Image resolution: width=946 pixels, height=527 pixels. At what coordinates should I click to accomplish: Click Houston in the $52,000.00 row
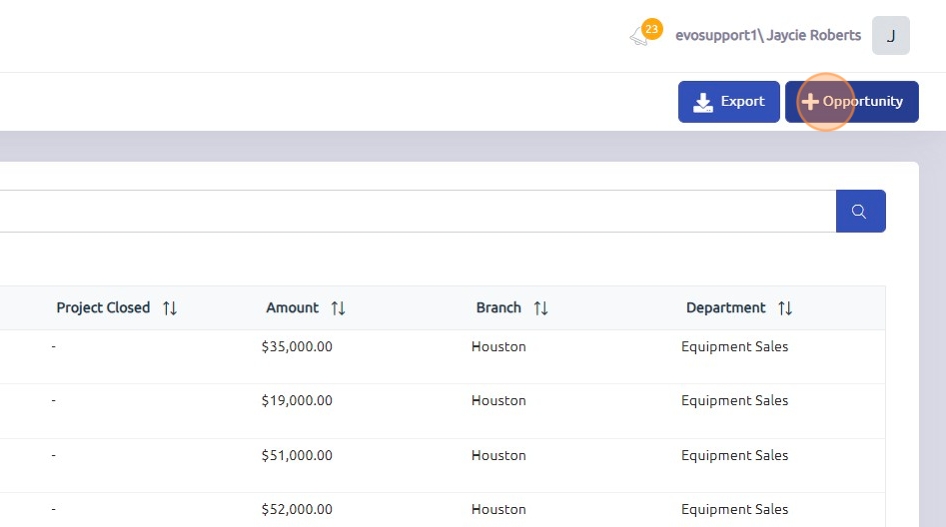[498, 509]
